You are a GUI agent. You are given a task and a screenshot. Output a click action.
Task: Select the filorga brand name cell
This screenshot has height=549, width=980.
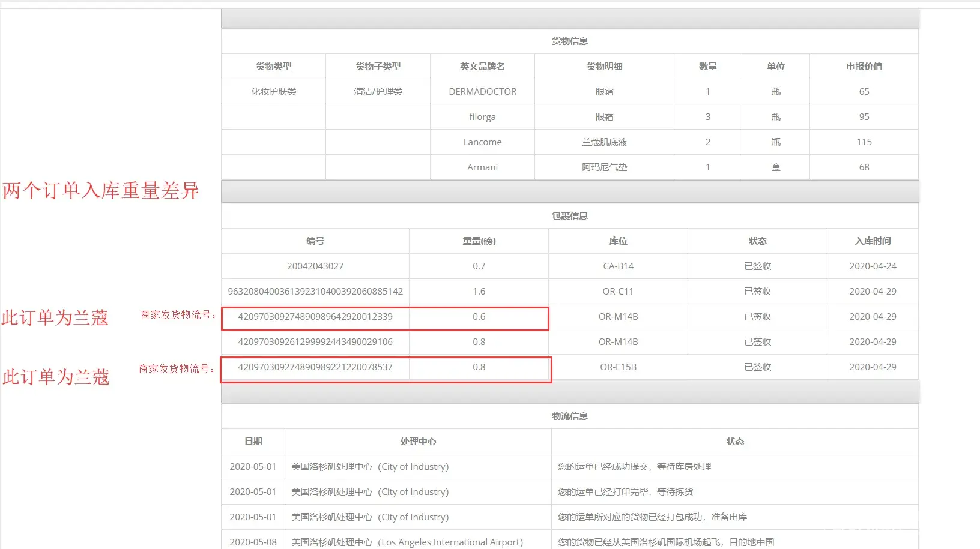(482, 117)
